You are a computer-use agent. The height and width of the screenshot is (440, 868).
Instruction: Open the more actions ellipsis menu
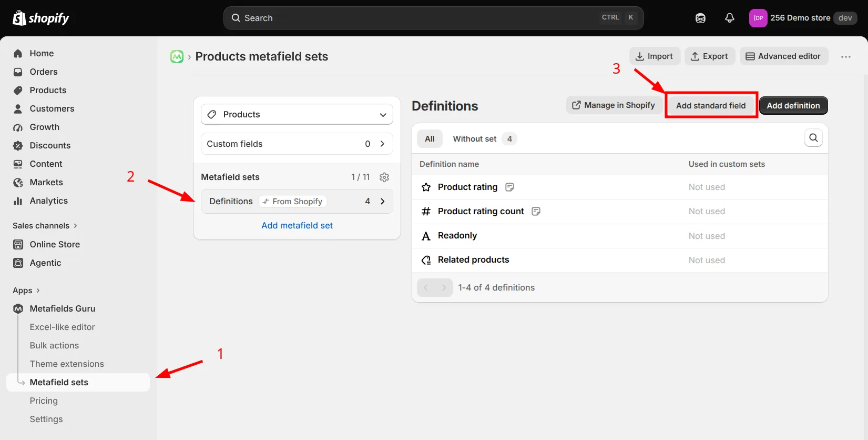tap(845, 56)
